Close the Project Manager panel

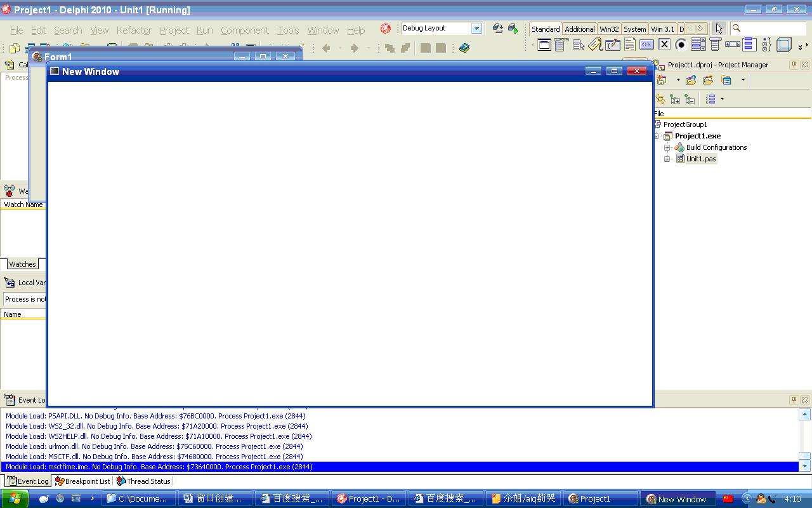pos(805,65)
